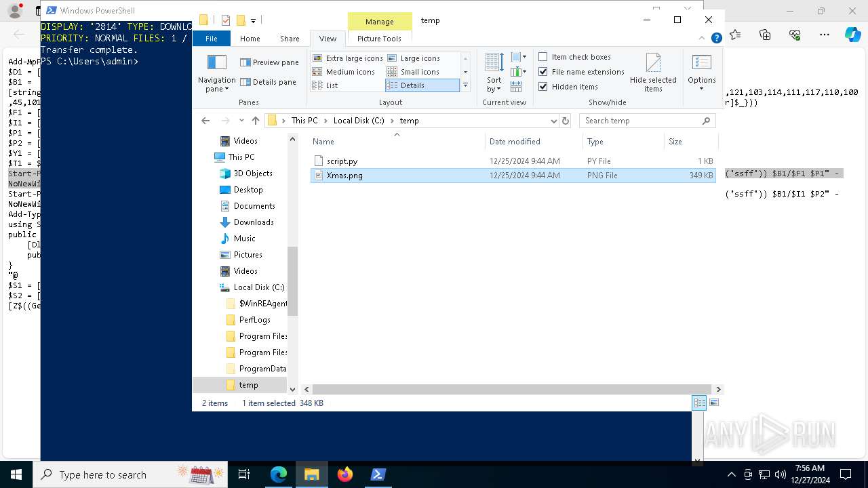Select the Xmas.png file

[513, 175]
